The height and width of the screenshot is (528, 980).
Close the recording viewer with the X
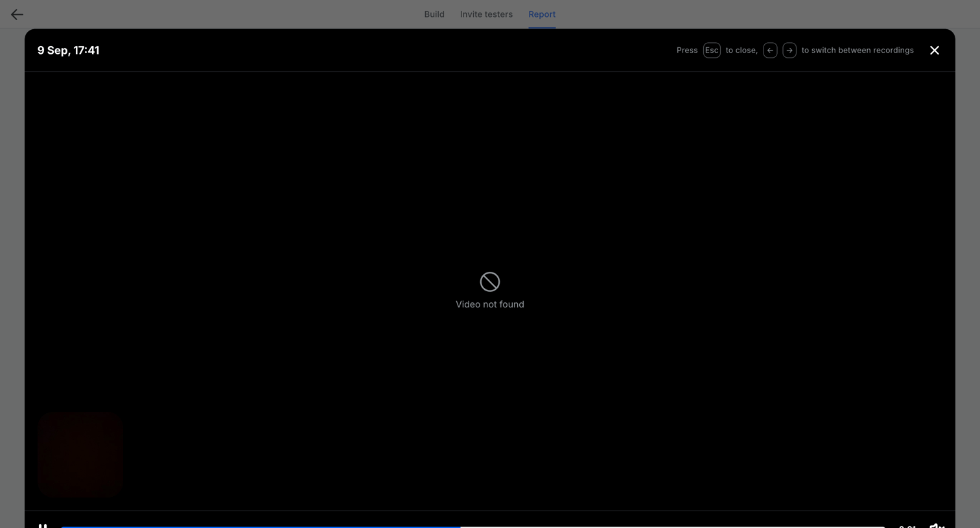click(935, 50)
